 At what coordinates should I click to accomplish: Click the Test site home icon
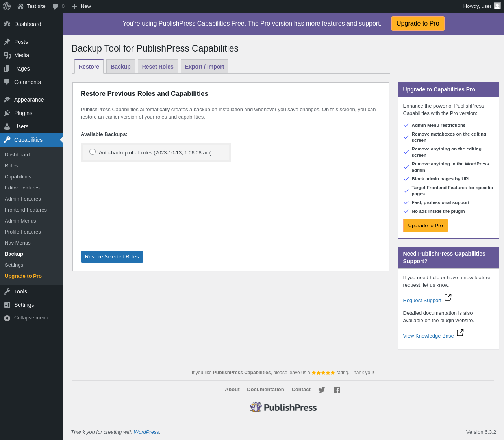[20, 6]
